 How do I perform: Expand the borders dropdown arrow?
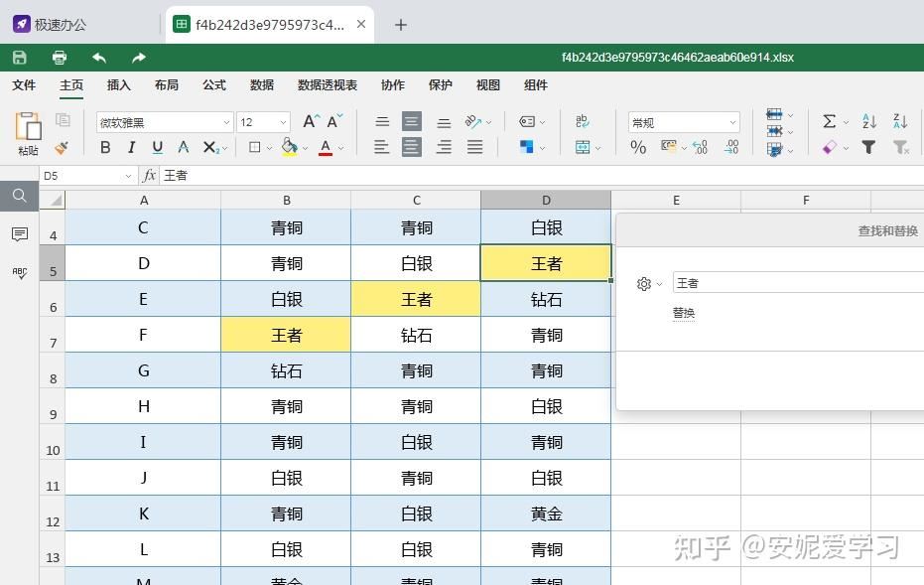269,149
